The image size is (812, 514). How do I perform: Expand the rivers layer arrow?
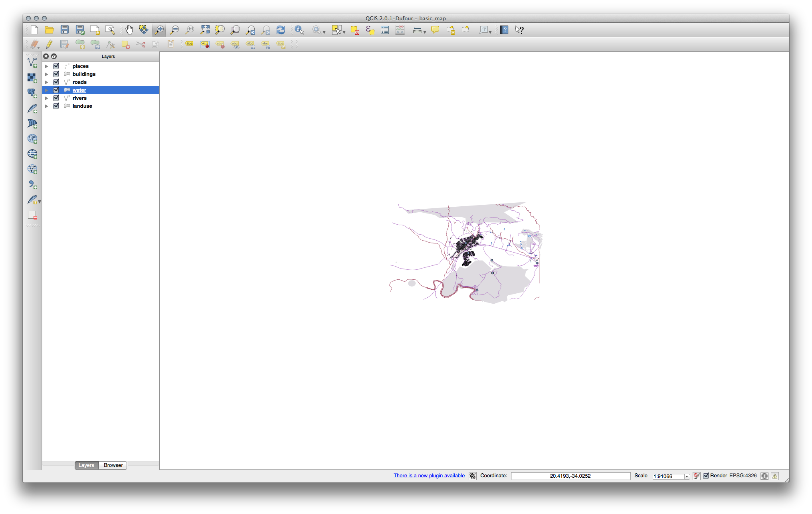click(47, 98)
